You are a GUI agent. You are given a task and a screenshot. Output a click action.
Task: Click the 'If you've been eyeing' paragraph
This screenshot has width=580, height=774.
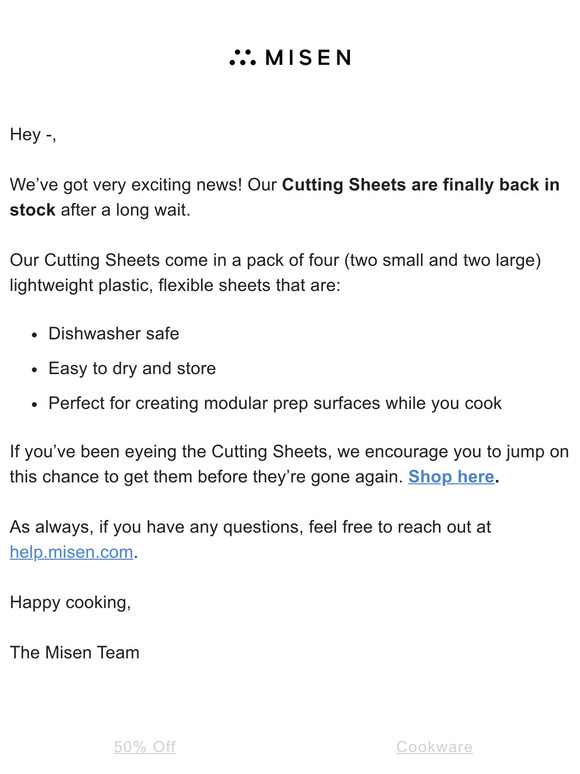(x=289, y=464)
